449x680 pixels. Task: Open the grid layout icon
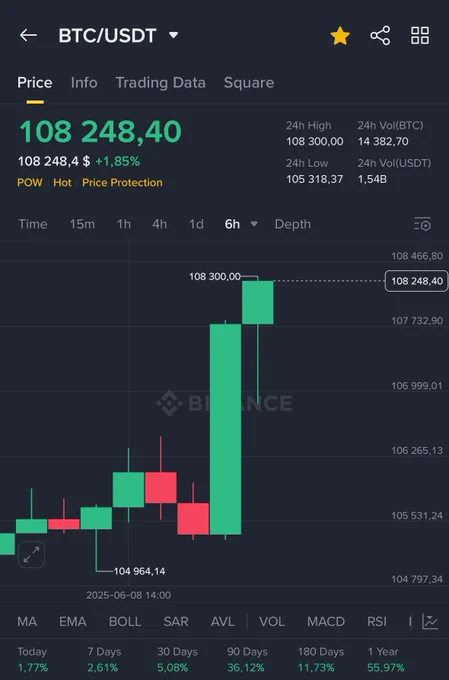[420, 36]
